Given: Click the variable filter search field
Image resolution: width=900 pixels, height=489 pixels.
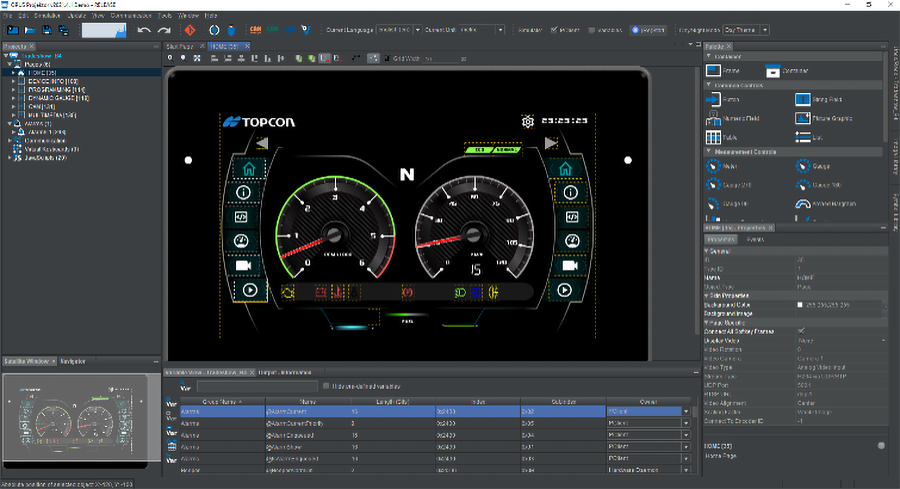Looking at the screenshot, I should (x=257, y=386).
